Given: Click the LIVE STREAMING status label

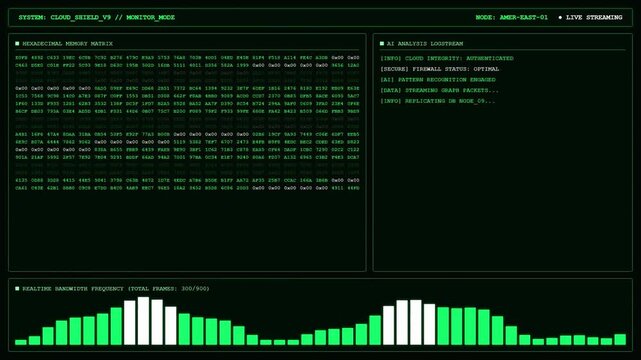Looking at the screenshot, I should [594, 18].
